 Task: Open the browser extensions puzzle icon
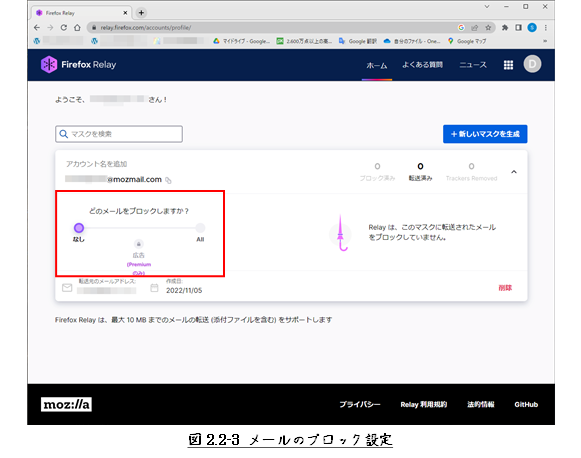click(505, 28)
